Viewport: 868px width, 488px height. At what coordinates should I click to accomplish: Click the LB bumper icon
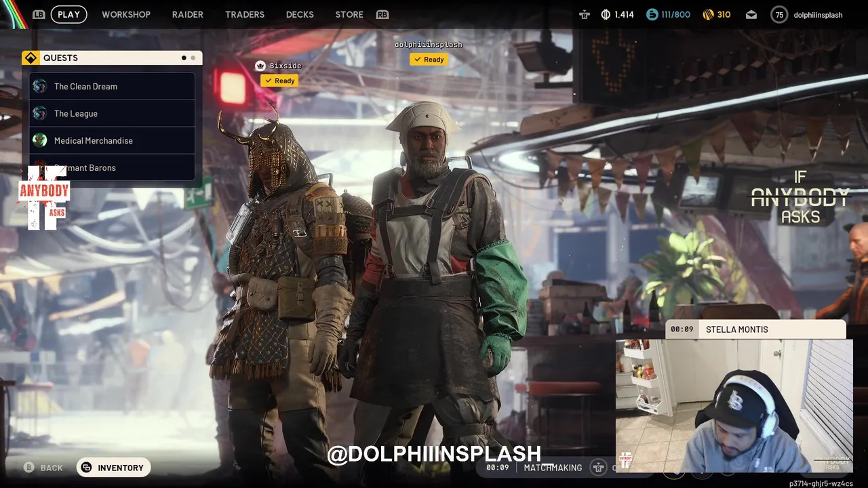click(x=39, y=14)
